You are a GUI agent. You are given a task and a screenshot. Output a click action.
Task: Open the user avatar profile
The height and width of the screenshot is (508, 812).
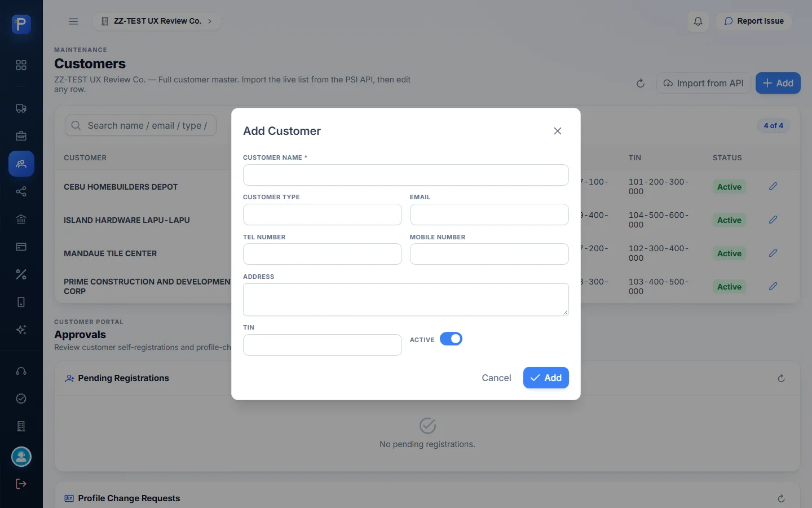(21, 457)
